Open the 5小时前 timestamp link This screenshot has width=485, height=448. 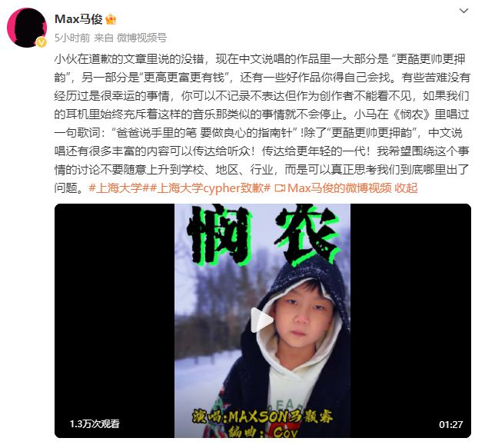pyautogui.click(x=72, y=38)
